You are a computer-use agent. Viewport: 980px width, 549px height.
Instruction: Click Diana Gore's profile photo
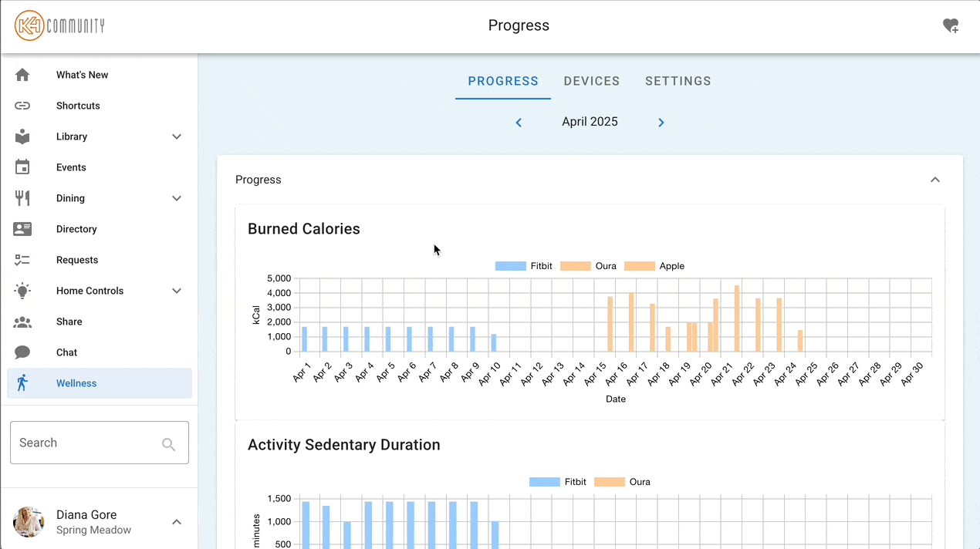tap(29, 522)
